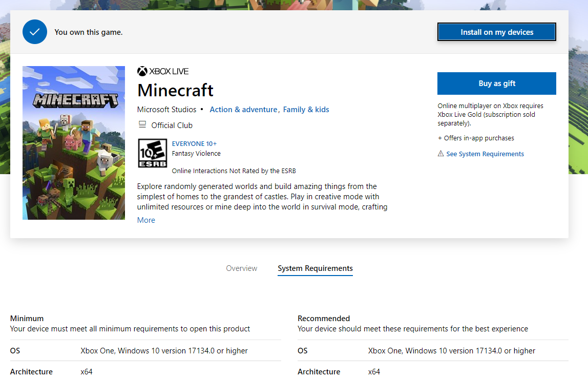Click the Recommended Architecture x64 value
Viewport: 588px width, 379px height.
[374, 371]
